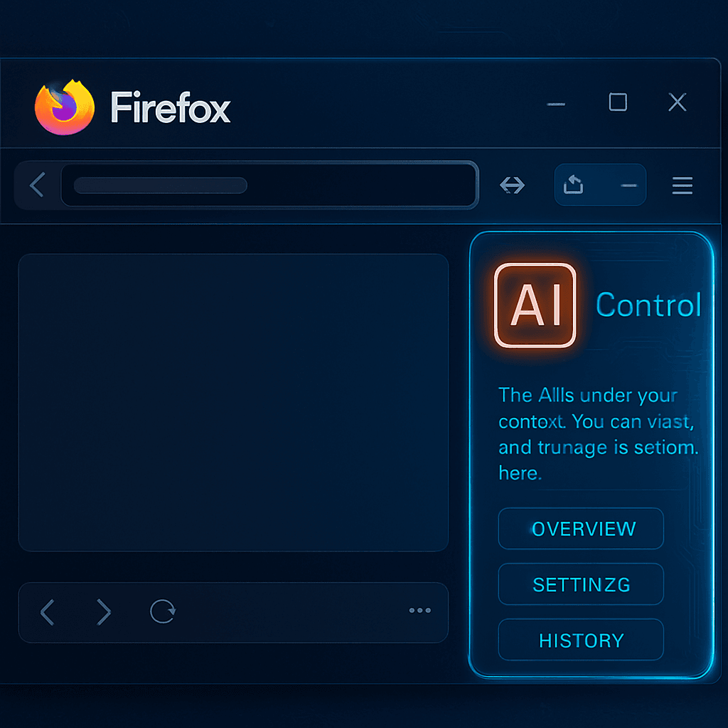Click the Firefox logo icon
This screenshot has height=728, width=728.
point(65,107)
